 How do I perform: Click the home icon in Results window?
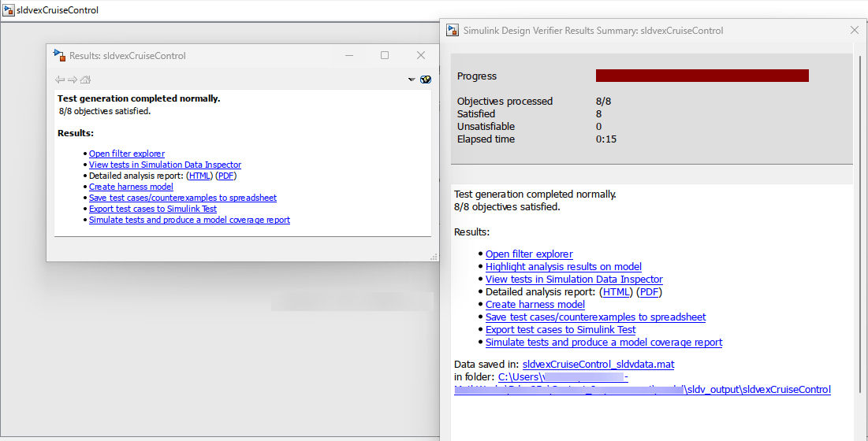(85, 80)
